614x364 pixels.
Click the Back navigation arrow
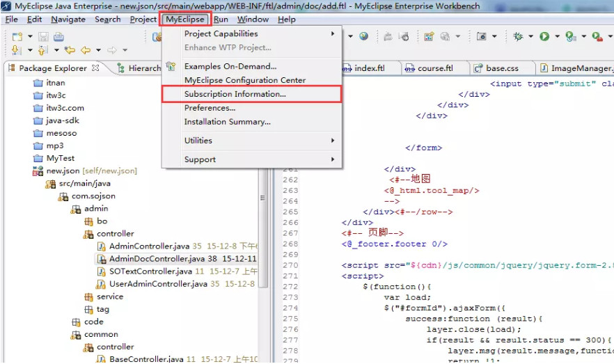pyautogui.click(x=86, y=50)
